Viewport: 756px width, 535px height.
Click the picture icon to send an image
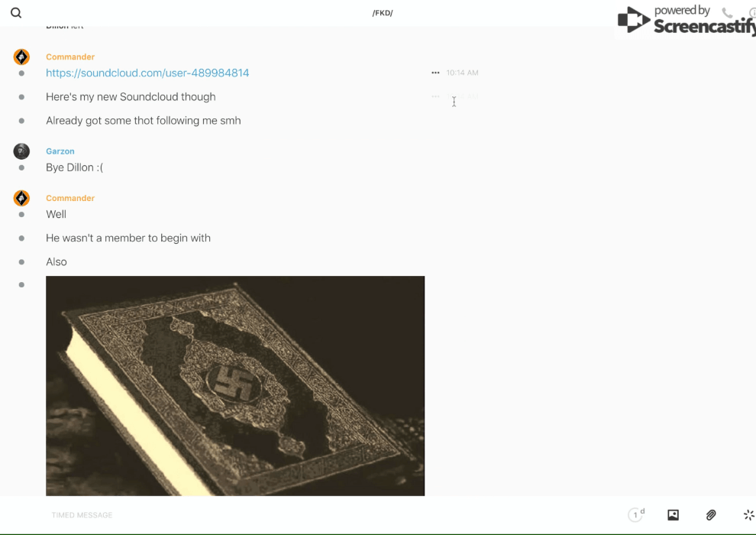tap(673, 515)
